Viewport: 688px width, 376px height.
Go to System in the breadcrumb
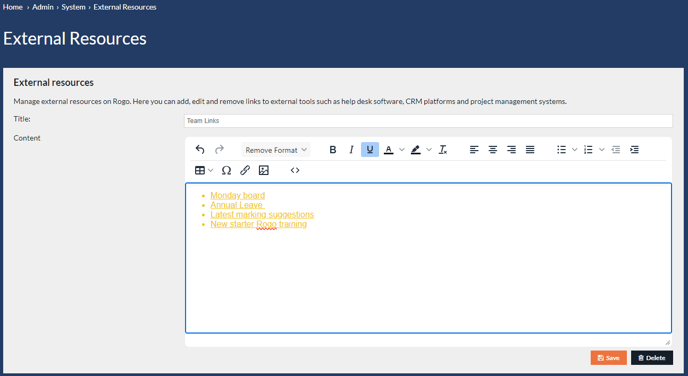[x=73, y=7]
